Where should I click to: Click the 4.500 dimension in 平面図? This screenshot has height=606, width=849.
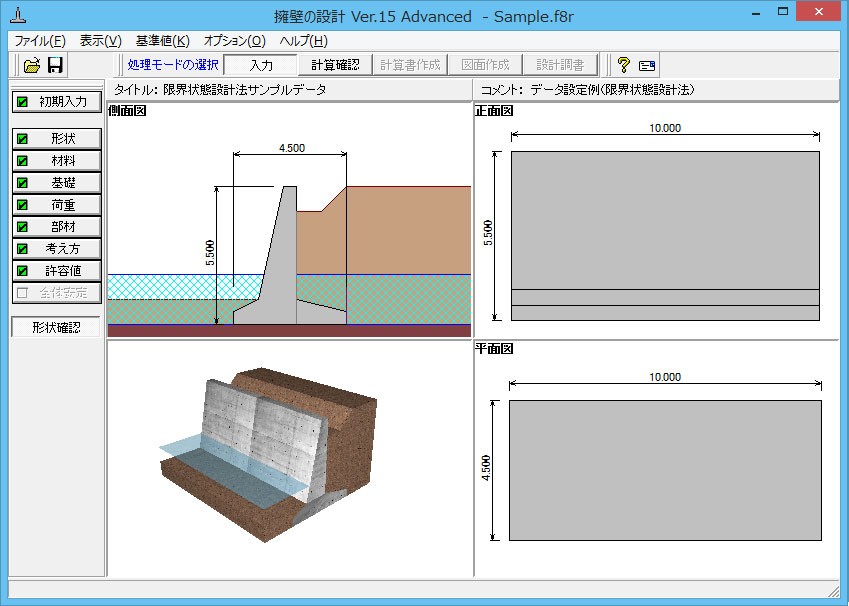click(486, 468)
